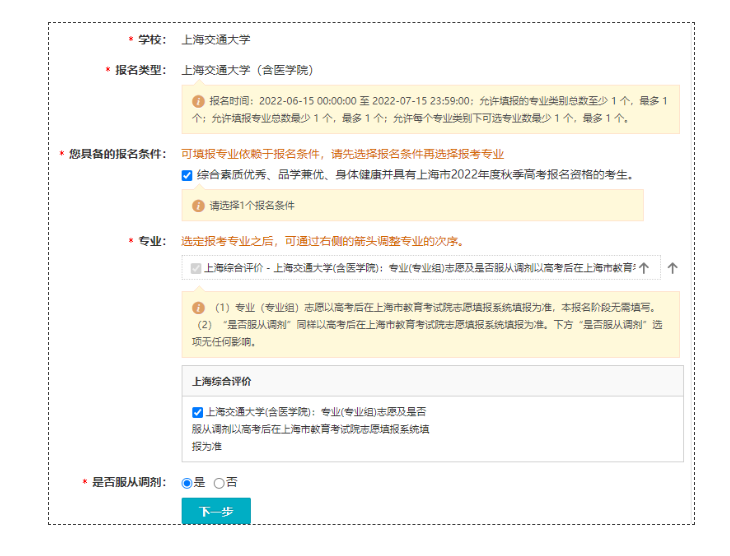The image size is (730, 556).
Task: Click the selected 上海综合评价 专业 entry text
Action: coord(418,268)
